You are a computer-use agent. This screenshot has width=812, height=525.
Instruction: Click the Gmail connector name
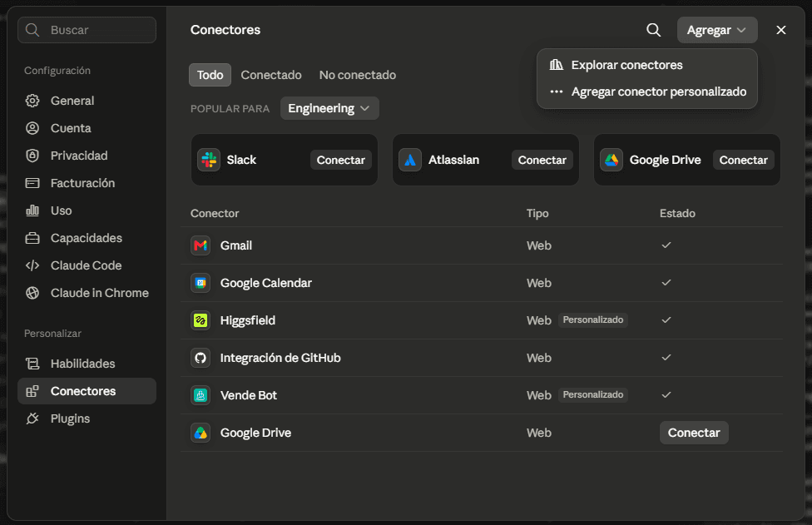pos(236,245)
